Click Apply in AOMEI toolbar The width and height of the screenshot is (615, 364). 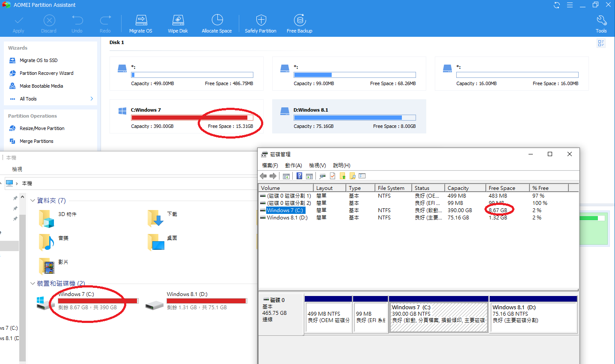point(18,24)
